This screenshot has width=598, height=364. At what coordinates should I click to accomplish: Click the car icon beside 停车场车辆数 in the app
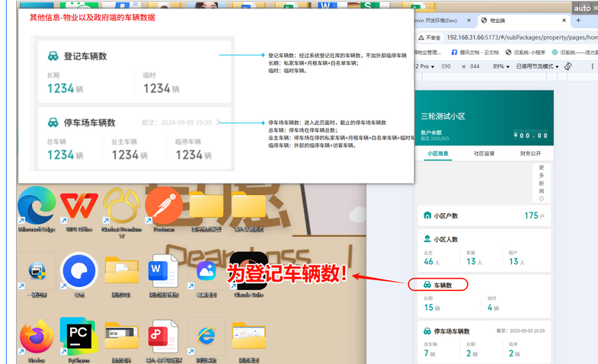(x=427, y=330)
